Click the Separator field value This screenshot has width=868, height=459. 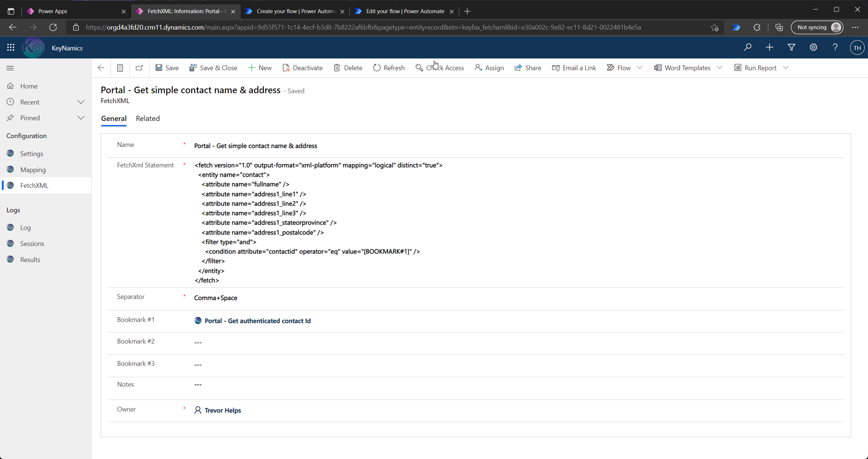click(x=215, y=298)
